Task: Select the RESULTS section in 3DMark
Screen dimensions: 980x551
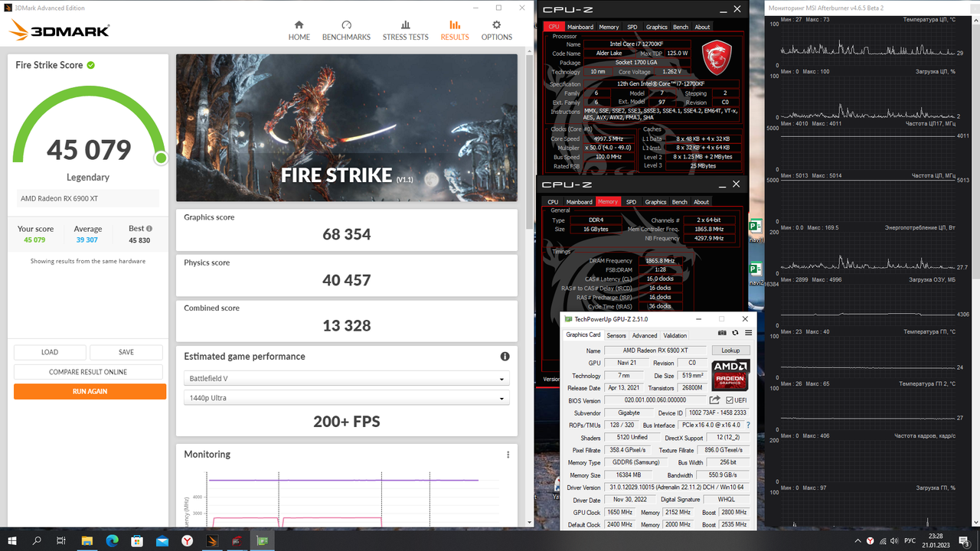Action: 455,31
